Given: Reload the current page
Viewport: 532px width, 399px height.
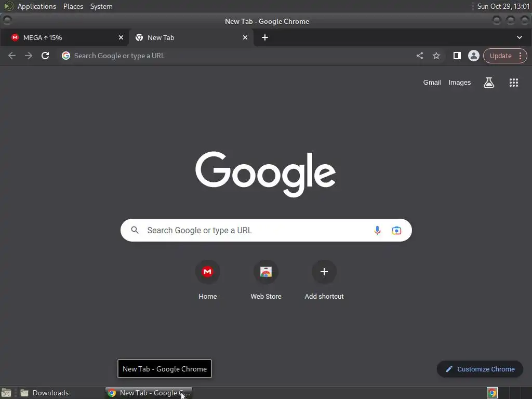Looking at the screenshot, I should click(45, 56).
